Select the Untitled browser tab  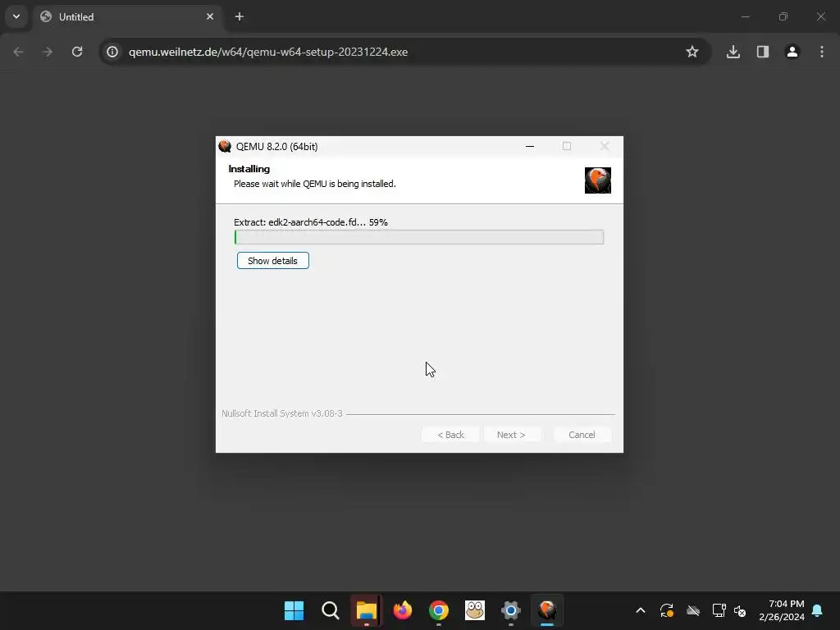(x=127, y=16)
